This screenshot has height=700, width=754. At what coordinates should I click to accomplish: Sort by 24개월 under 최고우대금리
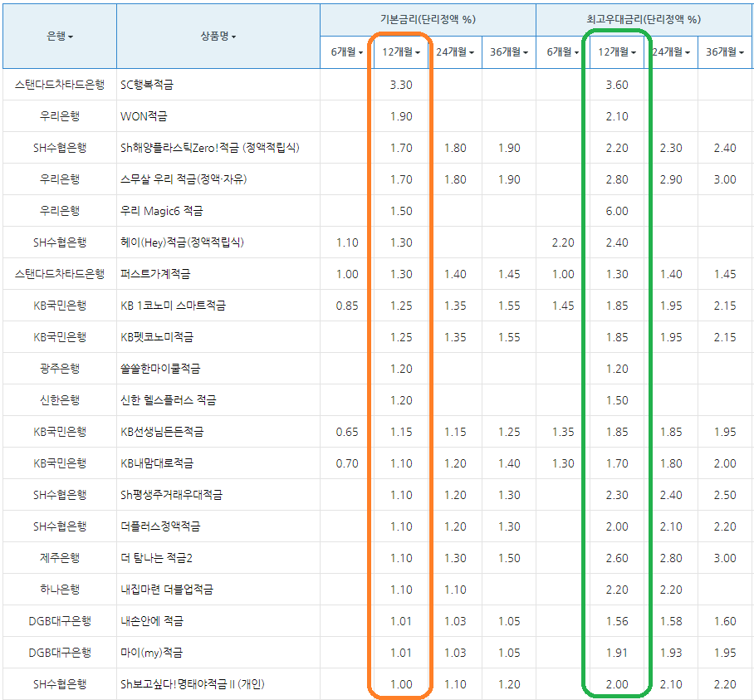pos(671,52)
